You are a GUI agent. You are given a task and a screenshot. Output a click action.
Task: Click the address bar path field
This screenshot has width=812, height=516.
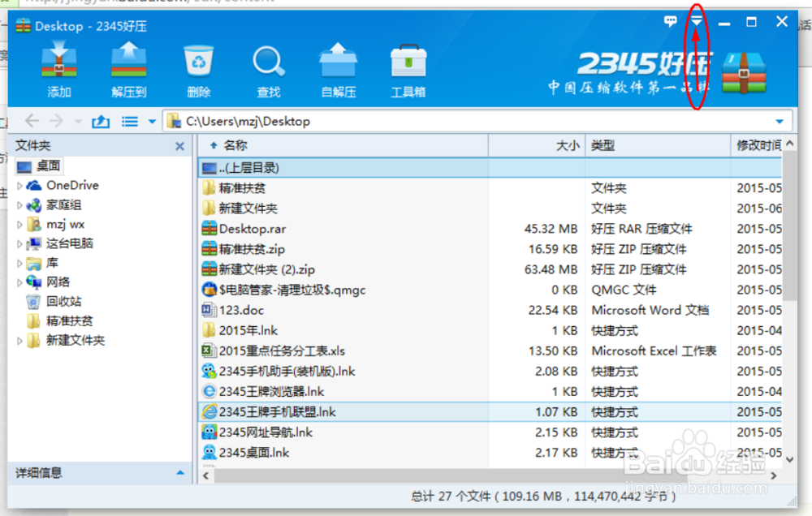pos(477,121)
